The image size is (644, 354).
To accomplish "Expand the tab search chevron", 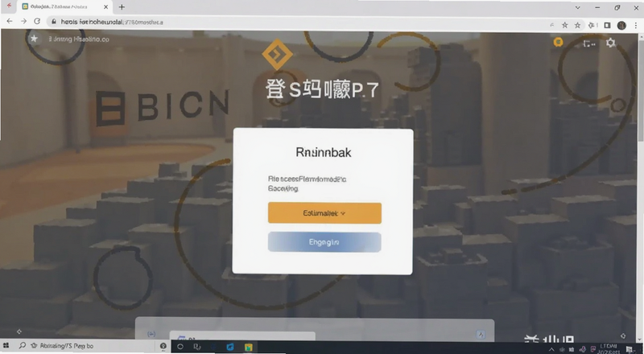I will pyautogui.click(x=577, y=7).
